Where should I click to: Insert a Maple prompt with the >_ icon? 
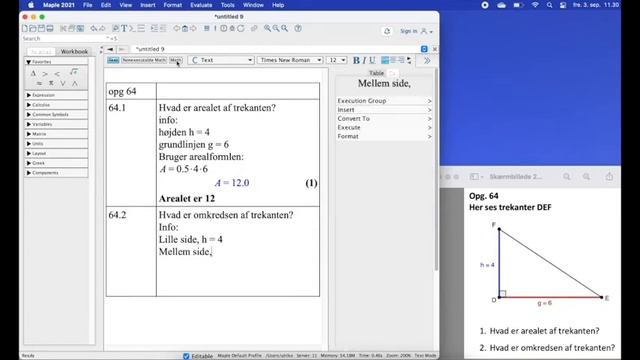[132, 29]
